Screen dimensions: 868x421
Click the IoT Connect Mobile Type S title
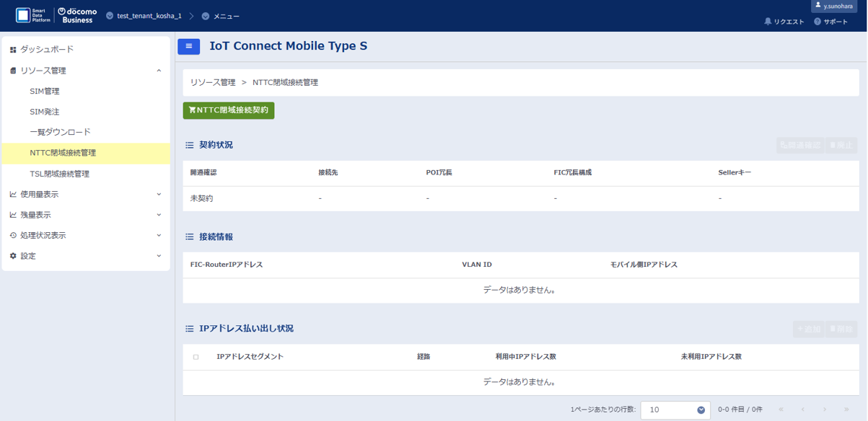tap(289, 46)
